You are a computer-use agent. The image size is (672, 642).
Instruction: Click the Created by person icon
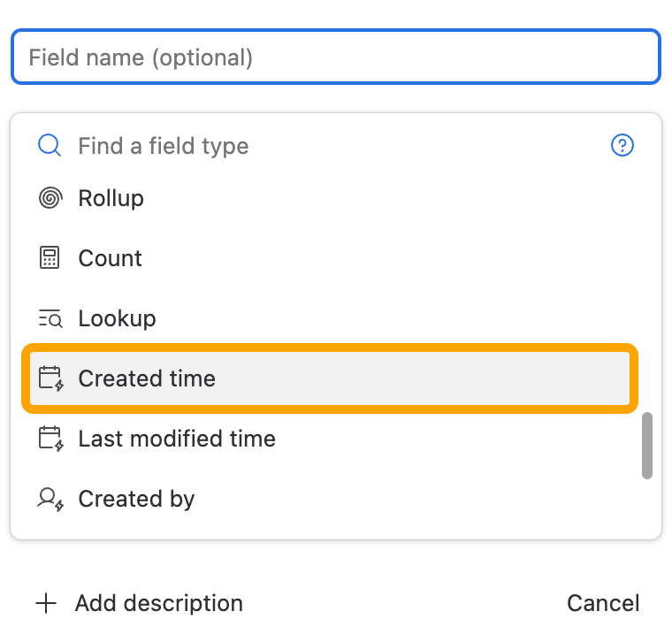(51, 499)
